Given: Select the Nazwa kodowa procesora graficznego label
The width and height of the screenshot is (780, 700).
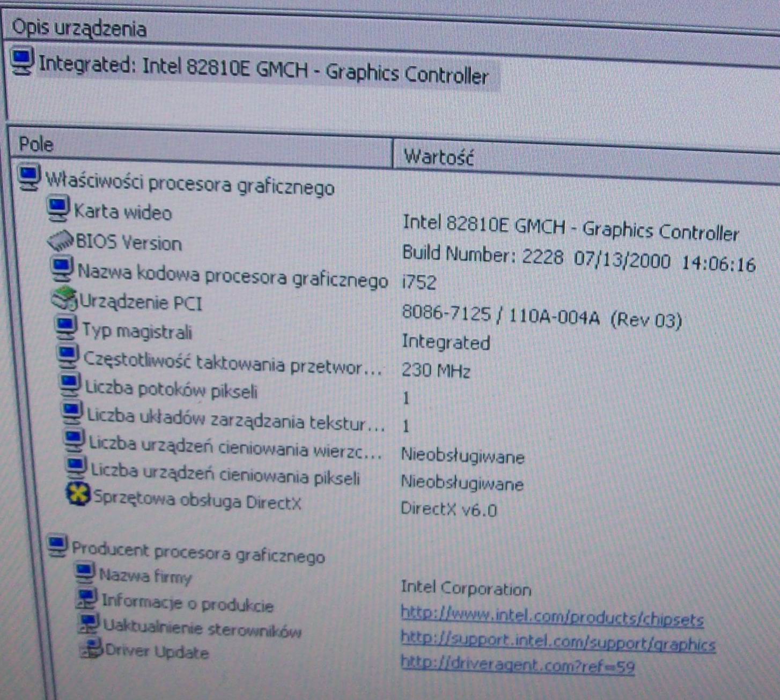Looking at the screenshot, I should coord(233,276).
